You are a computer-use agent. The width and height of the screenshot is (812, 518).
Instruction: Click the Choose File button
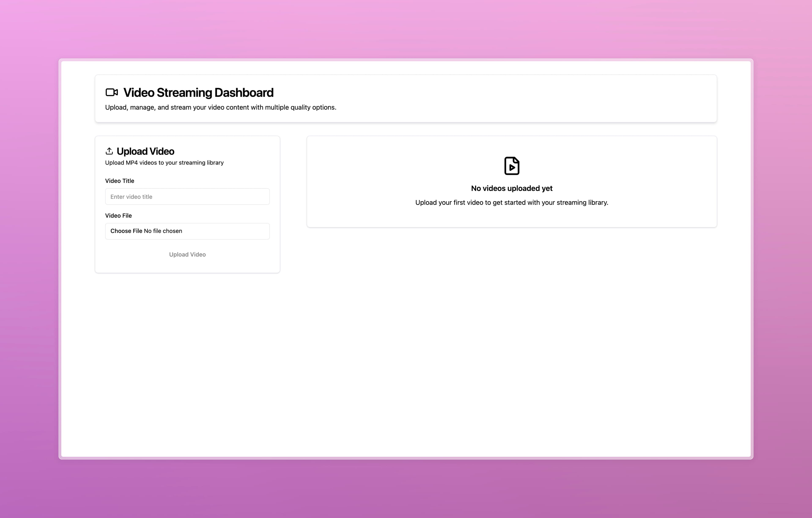click(126, 231)
